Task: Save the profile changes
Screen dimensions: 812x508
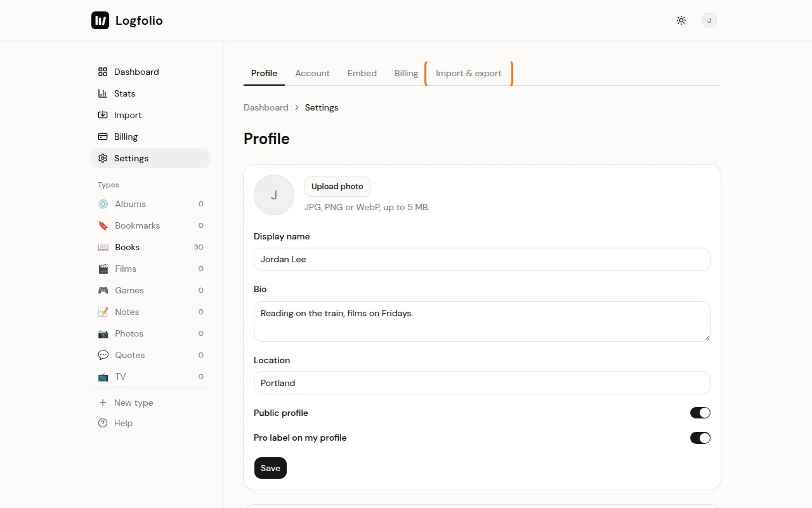Action: [x=270, y=468]
